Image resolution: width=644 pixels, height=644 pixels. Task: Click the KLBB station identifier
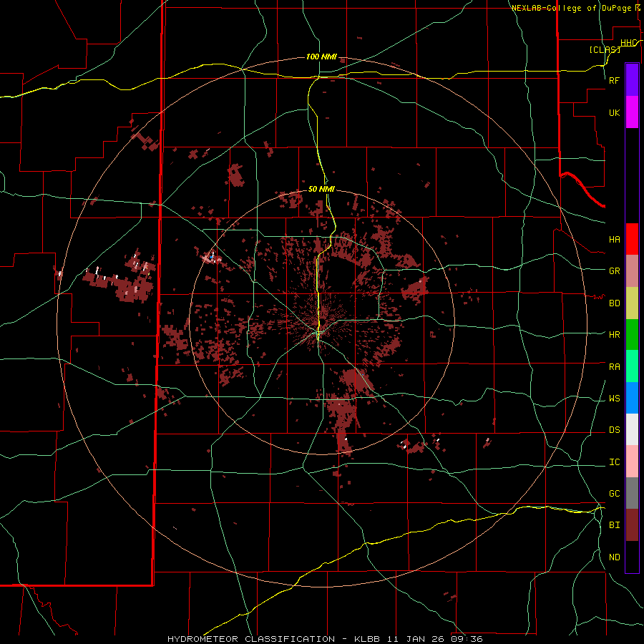[367, 639]
